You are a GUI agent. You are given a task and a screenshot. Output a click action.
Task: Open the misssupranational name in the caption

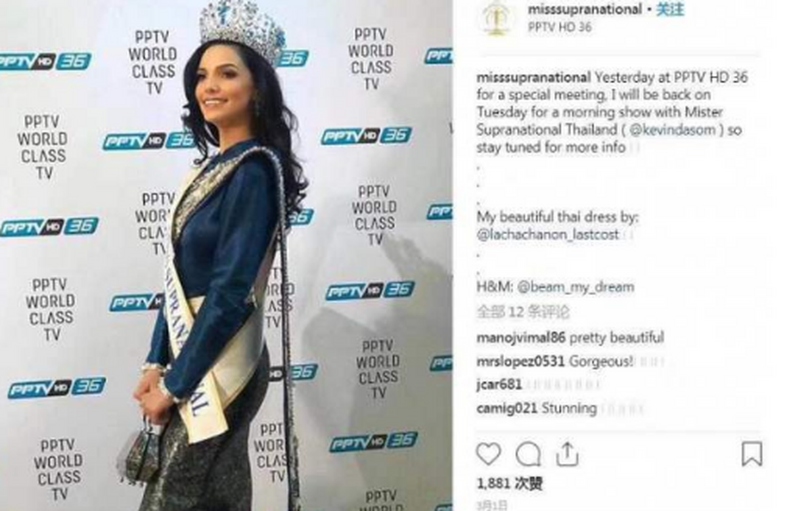[x=534, y=77]
